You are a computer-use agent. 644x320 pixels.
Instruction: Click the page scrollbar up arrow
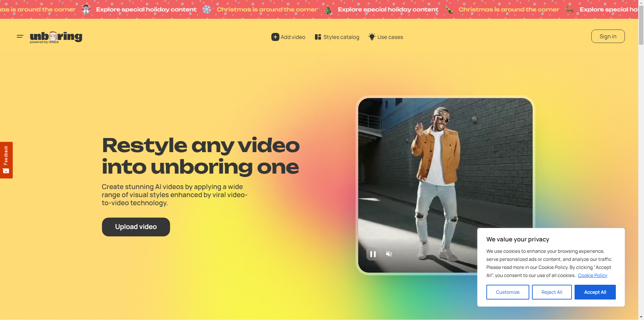(641, 3)
